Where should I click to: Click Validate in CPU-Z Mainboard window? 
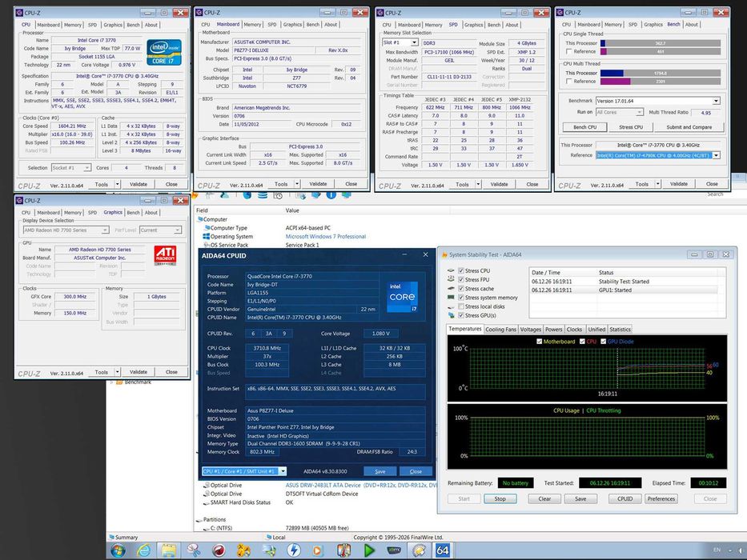coord(318,184)
